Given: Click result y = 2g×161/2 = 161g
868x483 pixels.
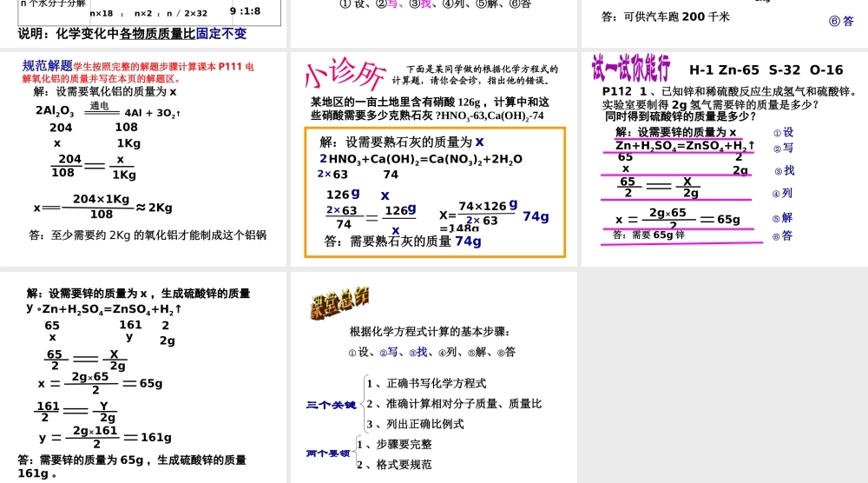Looking at the screenshot, I should click(105, 437).
